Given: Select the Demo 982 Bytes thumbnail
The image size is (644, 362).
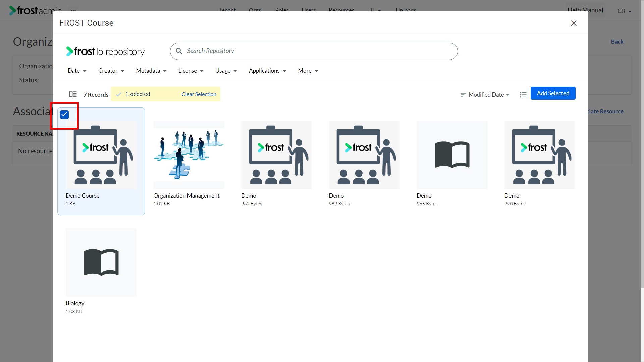Looking at the screenshot, I should click(x=276, y=155).
